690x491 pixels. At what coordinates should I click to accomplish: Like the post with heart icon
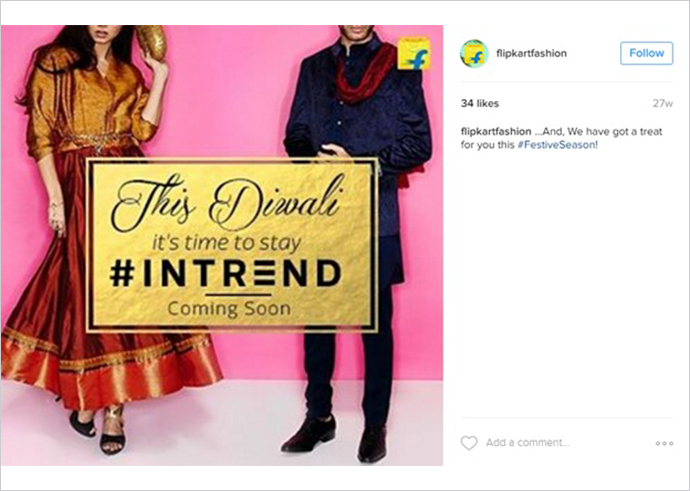pyautogui.click(x=469, y=443)
